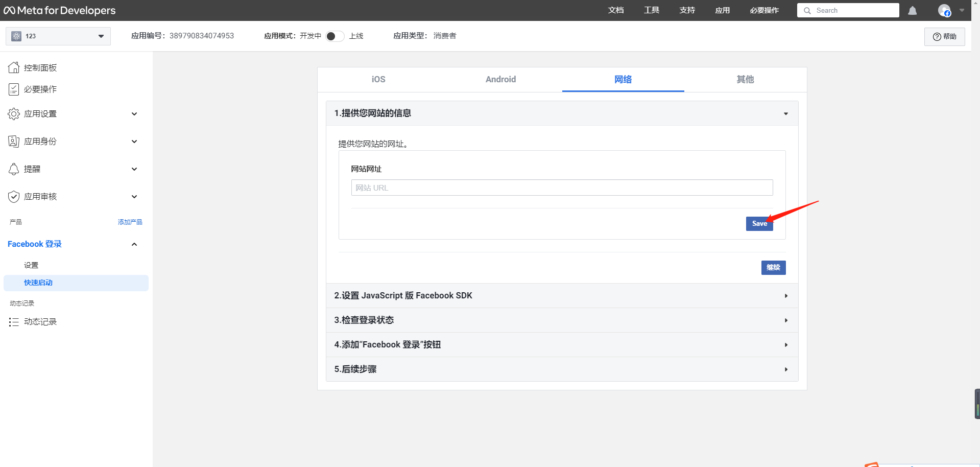Switch to the iOS tab

pos(378,79)
